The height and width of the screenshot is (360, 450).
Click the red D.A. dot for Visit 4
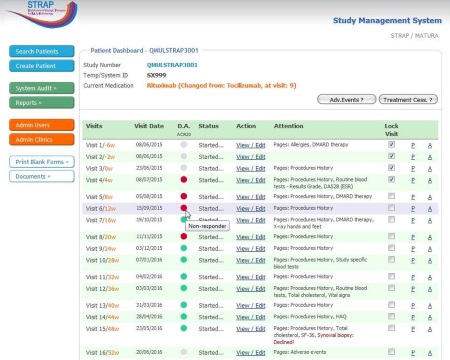point(184,180)
